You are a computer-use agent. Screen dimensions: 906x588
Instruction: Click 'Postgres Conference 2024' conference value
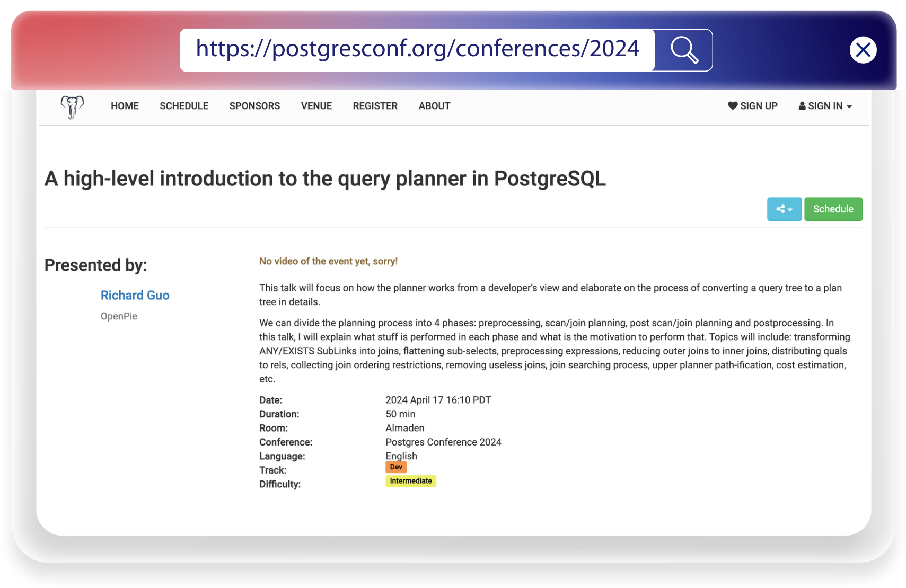pos(443,442)
